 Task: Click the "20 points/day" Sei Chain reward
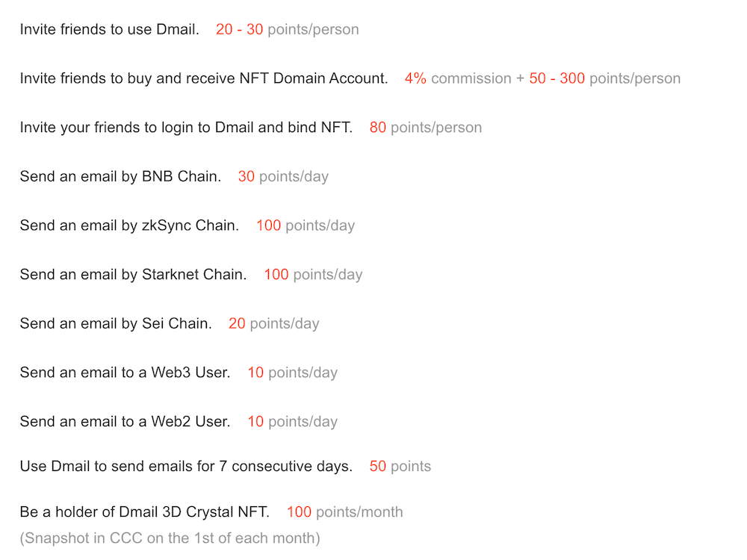click(273, 324)
